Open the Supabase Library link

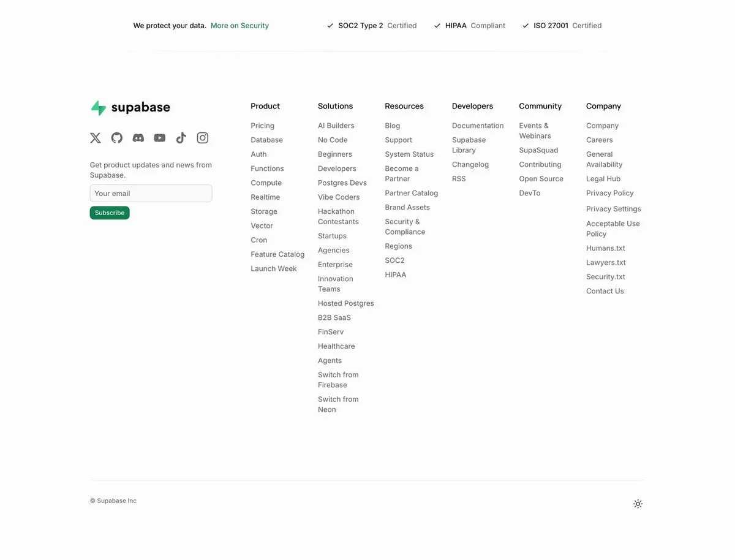pos(469,145)
